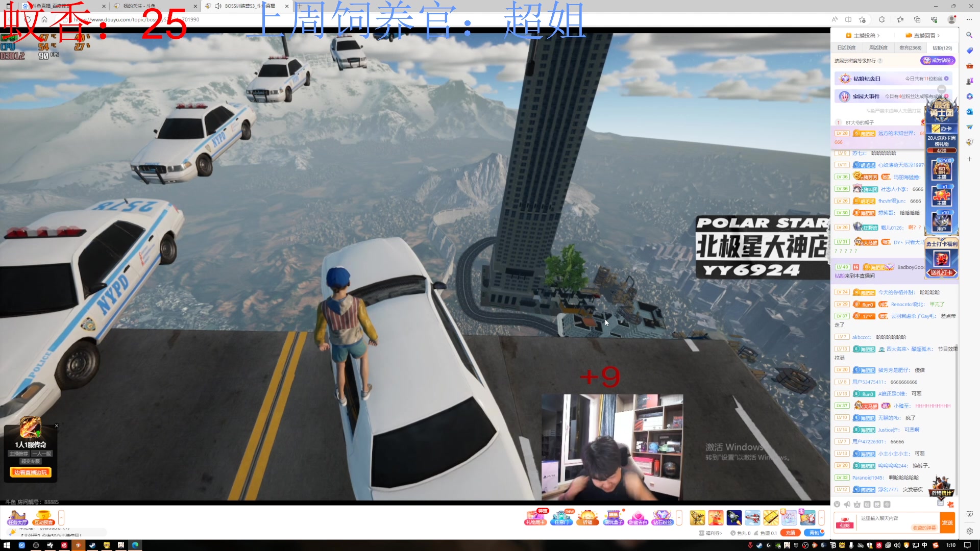The width and height of the screenshot is (980, 551).
Task: Open the 钻石粉丝 diamond fan icon
Action: 663,517
